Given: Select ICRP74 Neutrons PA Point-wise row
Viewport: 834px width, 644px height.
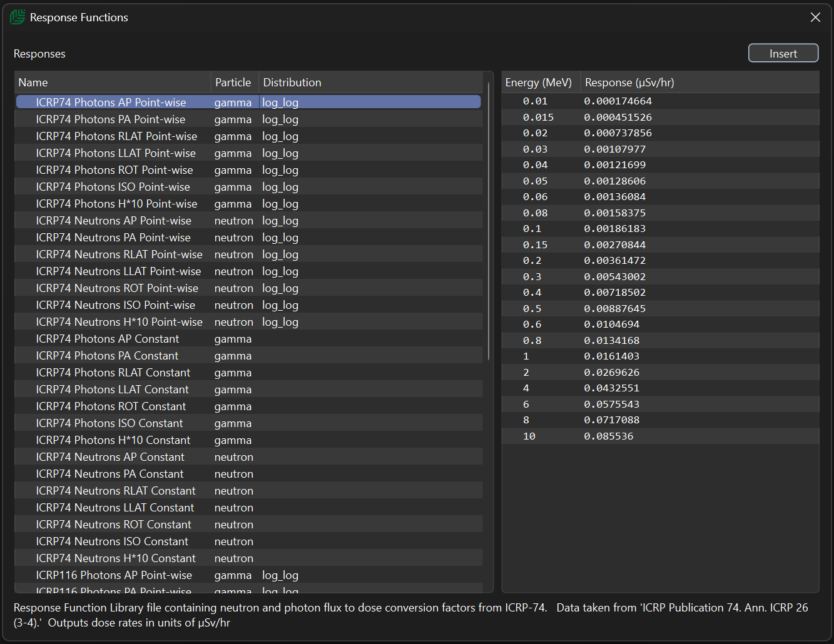Looking at the screenshot, I should [x=248, y=238].
